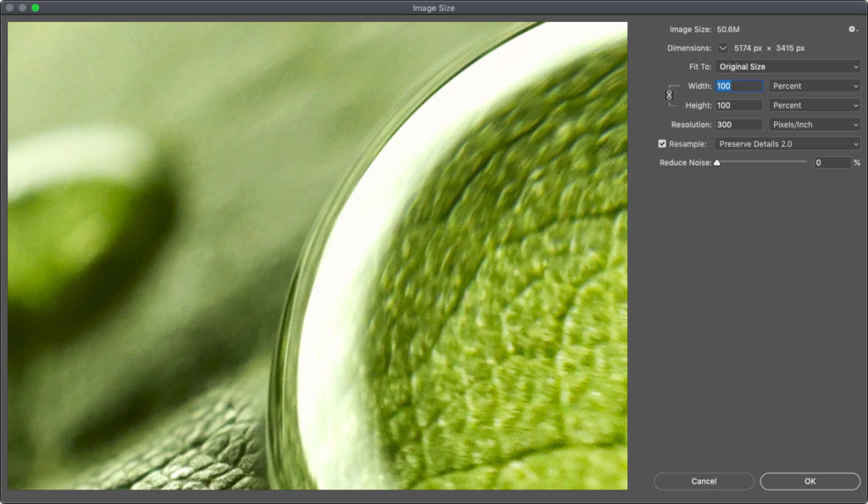This screenshot has width=868, height=504.
Task: Open the Image Size options gear menu
Action: click(853, 29)
